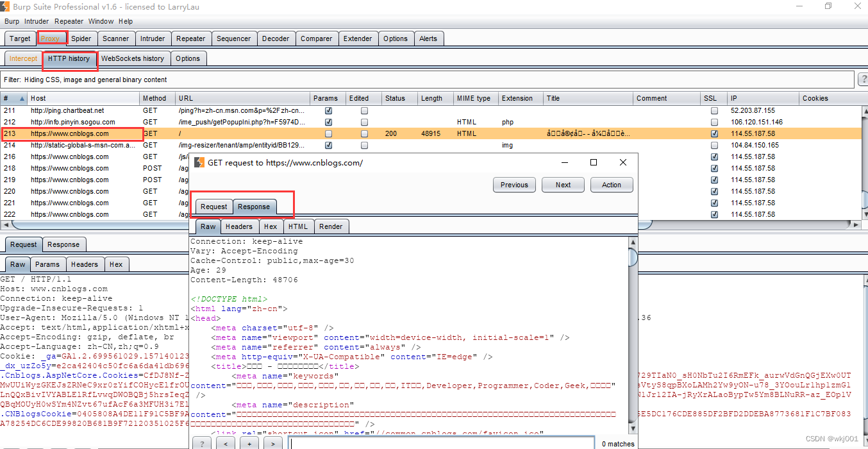Sort by the Status column header

point(399,99)
